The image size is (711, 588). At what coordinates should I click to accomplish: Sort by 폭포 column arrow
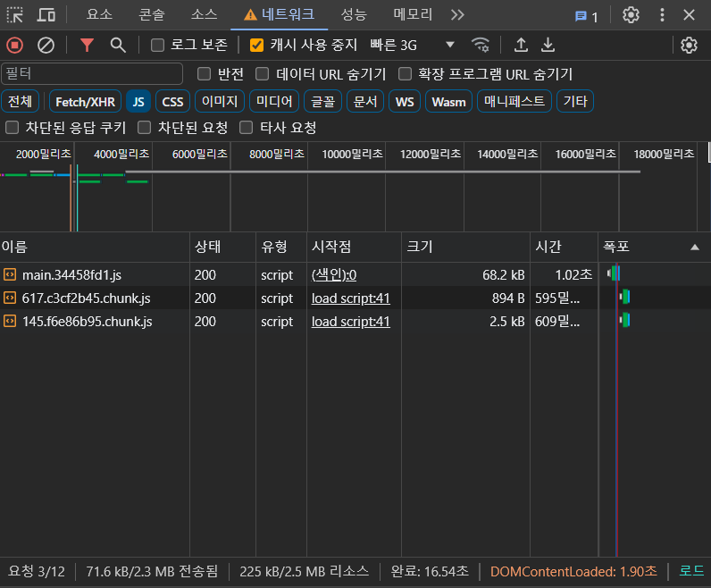point(694,248)
